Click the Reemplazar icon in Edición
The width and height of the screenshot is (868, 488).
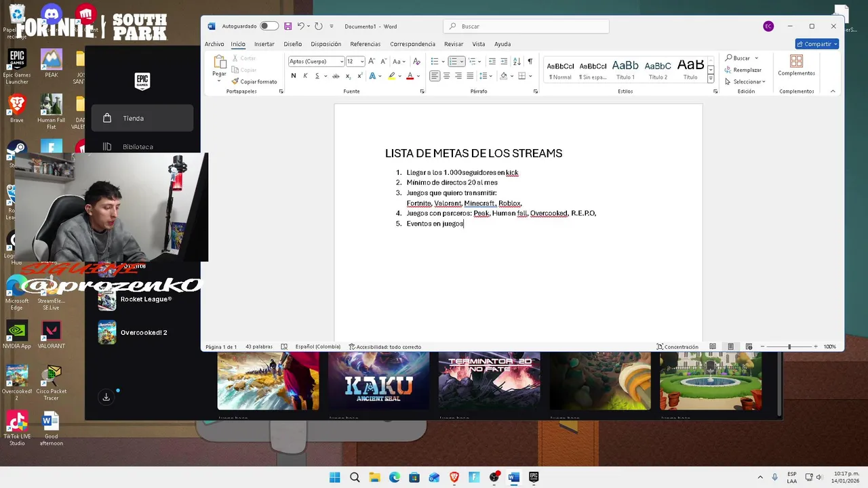[x=743, y=70]
